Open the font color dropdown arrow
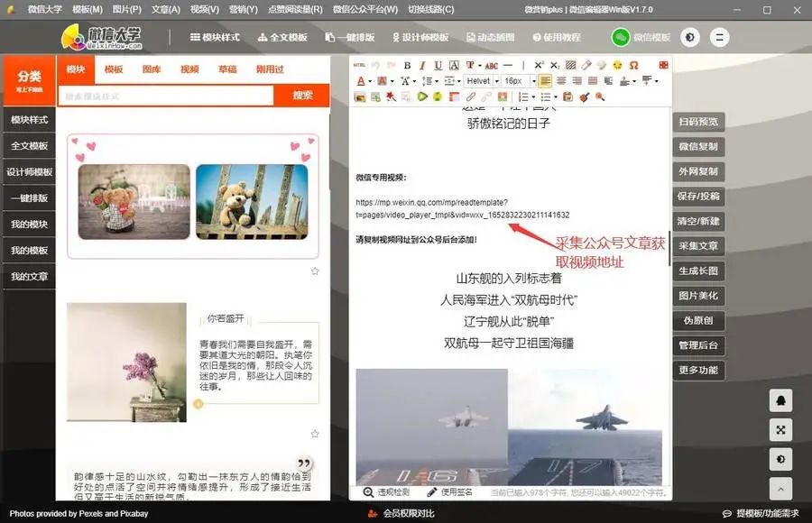 370,81
